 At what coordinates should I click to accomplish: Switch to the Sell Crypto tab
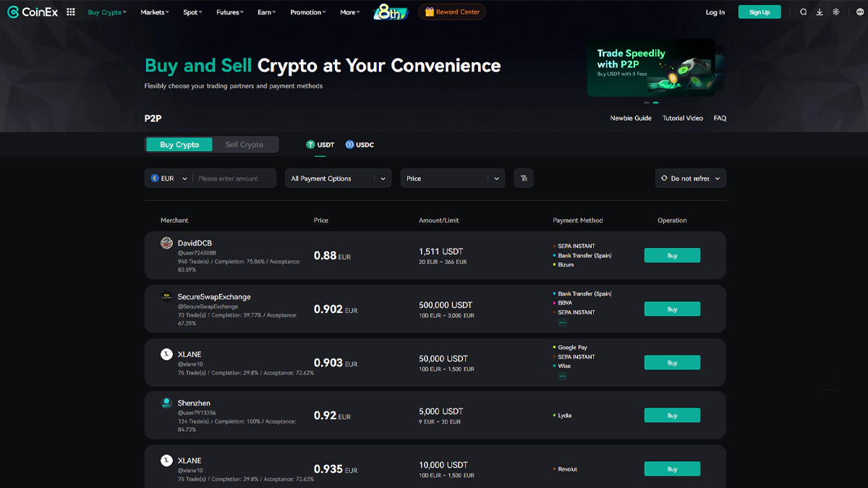click(245, 144)
